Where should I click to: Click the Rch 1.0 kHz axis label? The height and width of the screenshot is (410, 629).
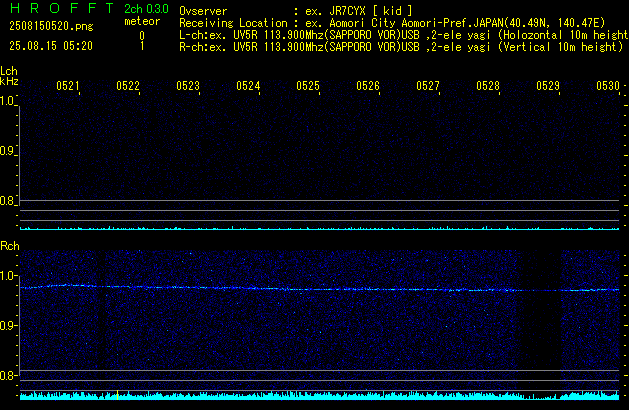click(x=7, y=276)
